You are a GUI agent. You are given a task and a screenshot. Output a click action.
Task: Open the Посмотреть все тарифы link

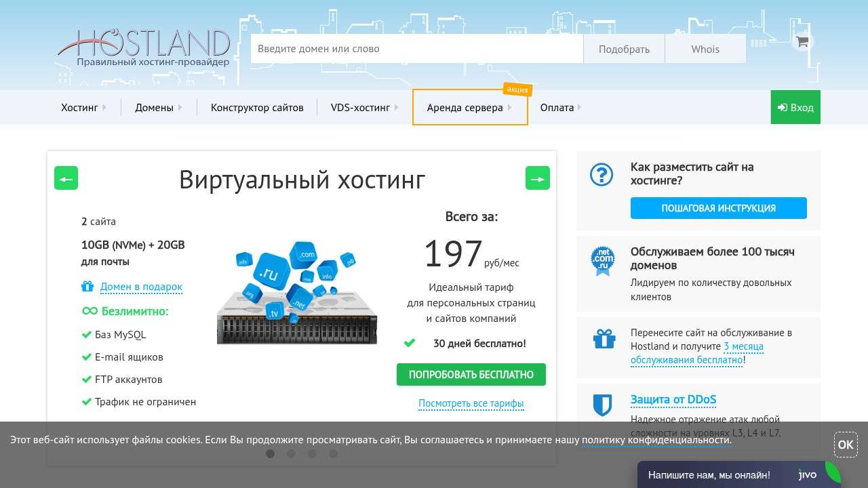(471, 403)
